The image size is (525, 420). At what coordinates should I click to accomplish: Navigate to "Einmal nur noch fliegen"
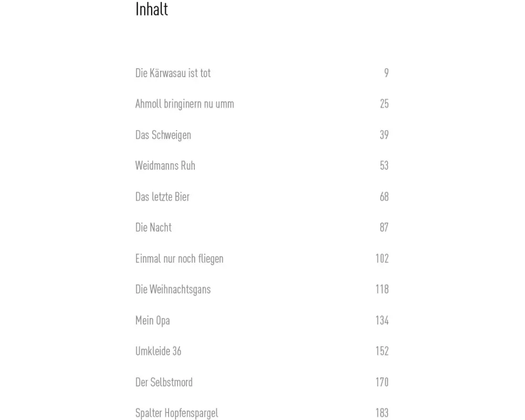point(179,258)
